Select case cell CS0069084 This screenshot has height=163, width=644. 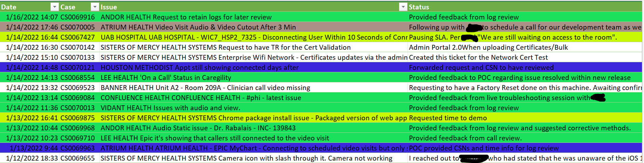[80, 98]
